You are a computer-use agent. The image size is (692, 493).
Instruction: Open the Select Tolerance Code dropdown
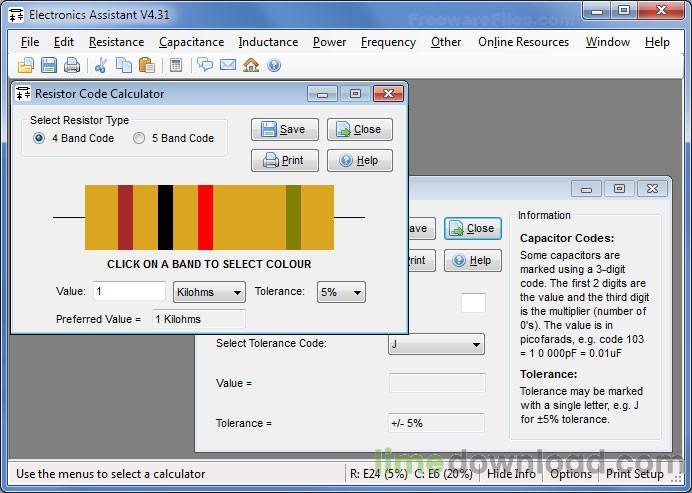pyautogui.click(x=436, y=344)
